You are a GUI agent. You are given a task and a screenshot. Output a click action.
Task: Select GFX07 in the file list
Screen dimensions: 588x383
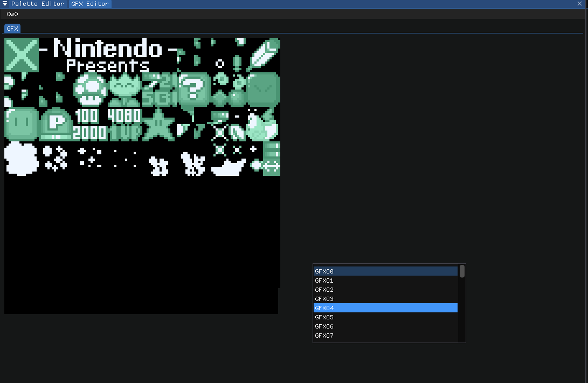[385, 335]
